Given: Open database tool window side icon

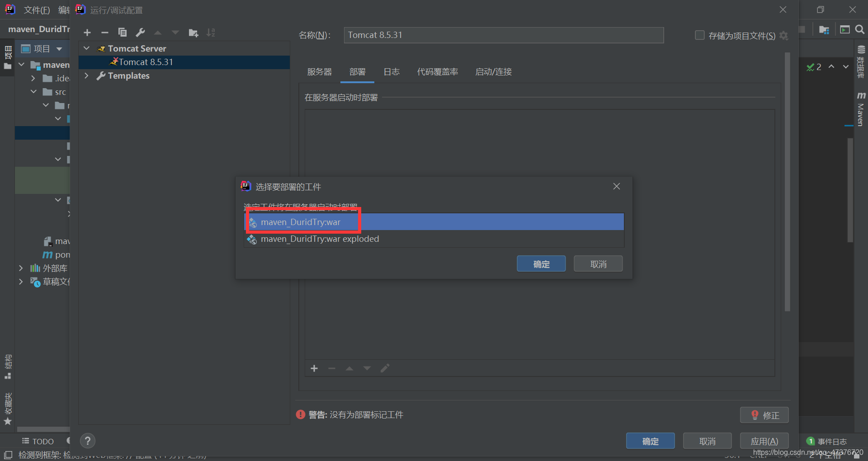Looking at the screenshot, I should point(861,61).
